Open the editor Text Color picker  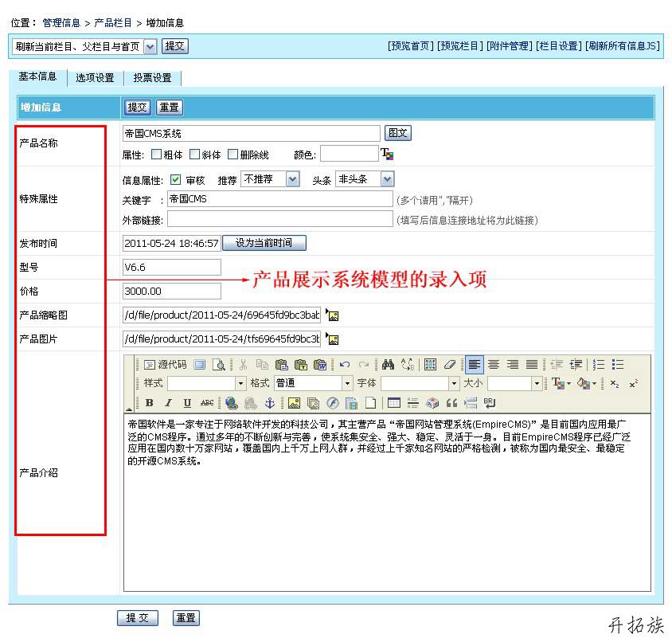tap(561, 383)
